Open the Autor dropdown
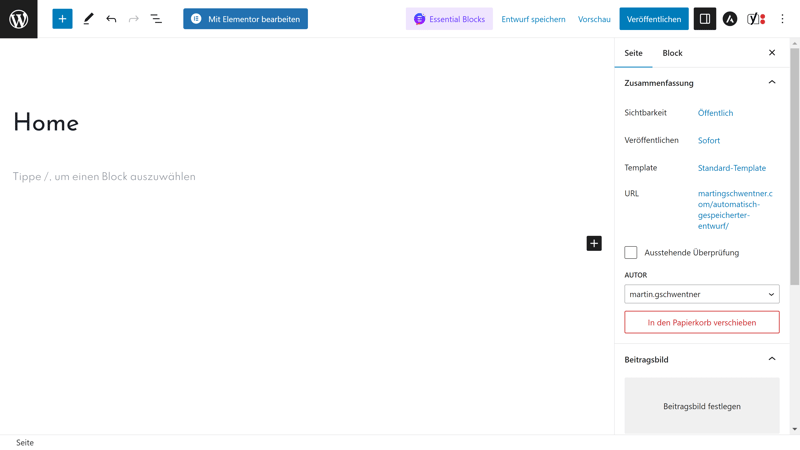This screenshot has height=450, width=800. tap(702, 294)
